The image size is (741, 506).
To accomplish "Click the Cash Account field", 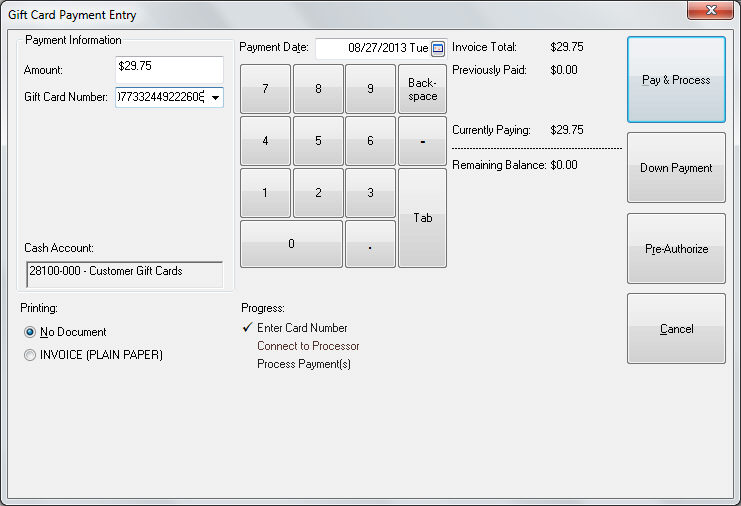I will (123, 272).
